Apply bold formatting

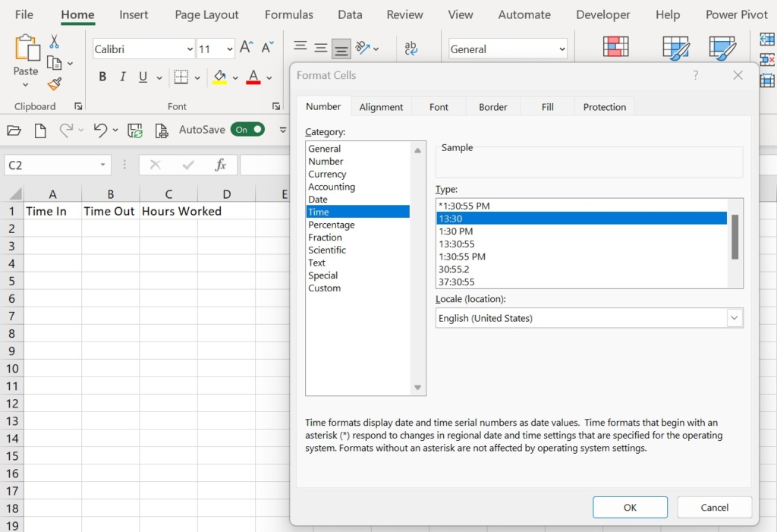coord(102,77)
